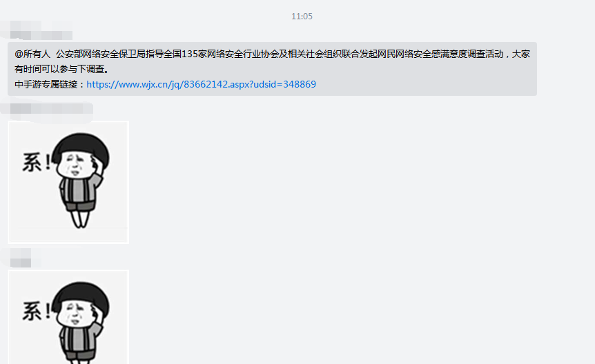Open the wjx.cn survey link
The image size is (595, 364).
(201, 84)
